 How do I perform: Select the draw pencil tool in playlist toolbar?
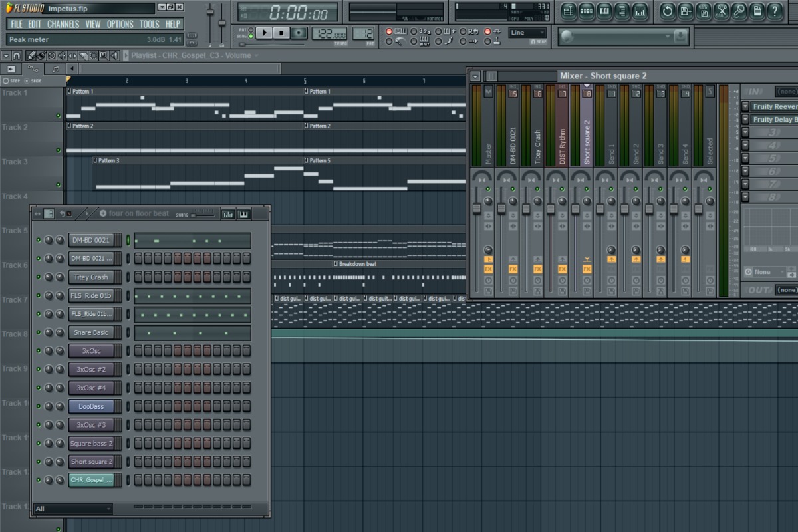[x=31, y=55]
